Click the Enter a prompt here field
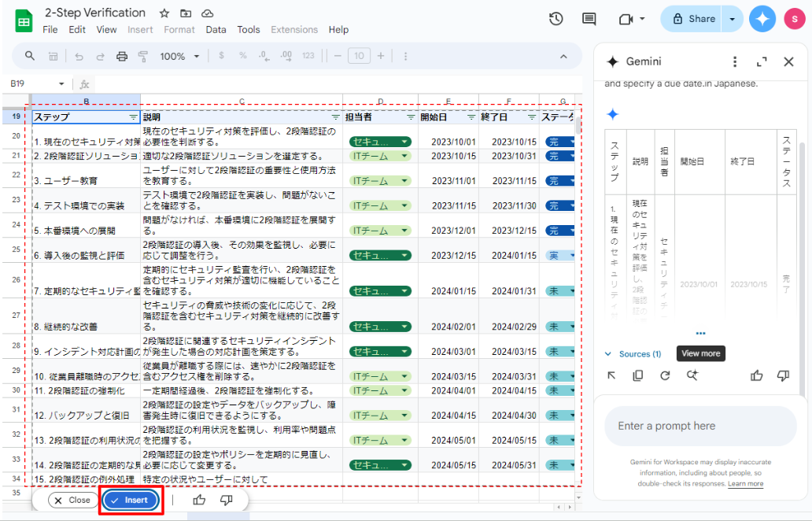 [x=700, y=426]
